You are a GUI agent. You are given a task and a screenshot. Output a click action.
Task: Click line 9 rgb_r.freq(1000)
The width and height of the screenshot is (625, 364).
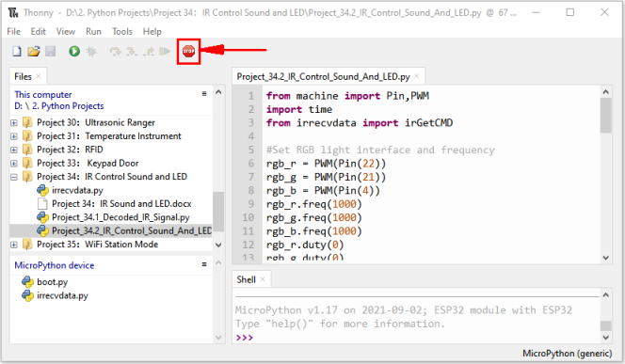point(314,204)
